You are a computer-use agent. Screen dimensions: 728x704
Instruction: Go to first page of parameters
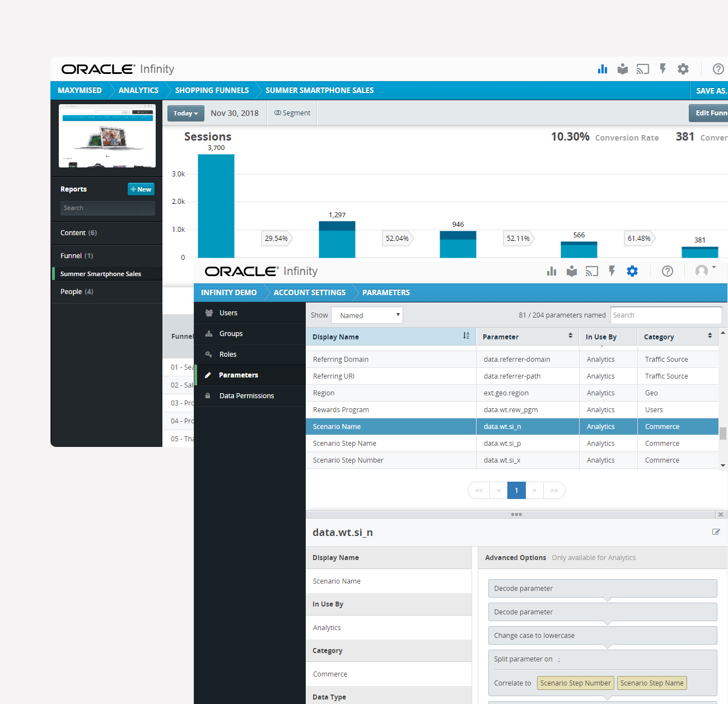coord(479,491)
